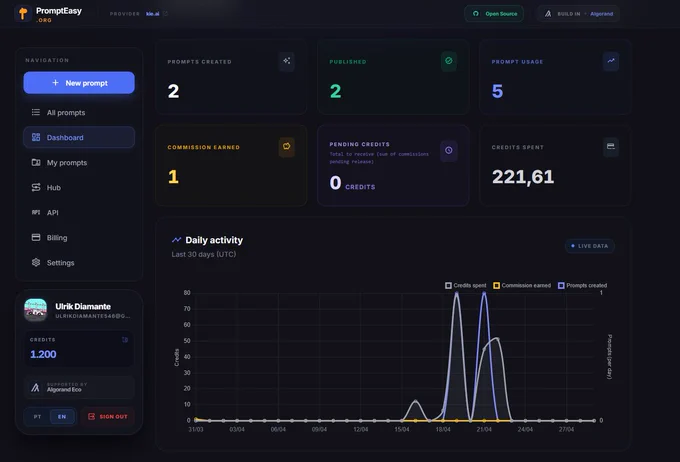
Task: Click the GitHub icon in Open Source badge
Action: [x=476, y=14]
